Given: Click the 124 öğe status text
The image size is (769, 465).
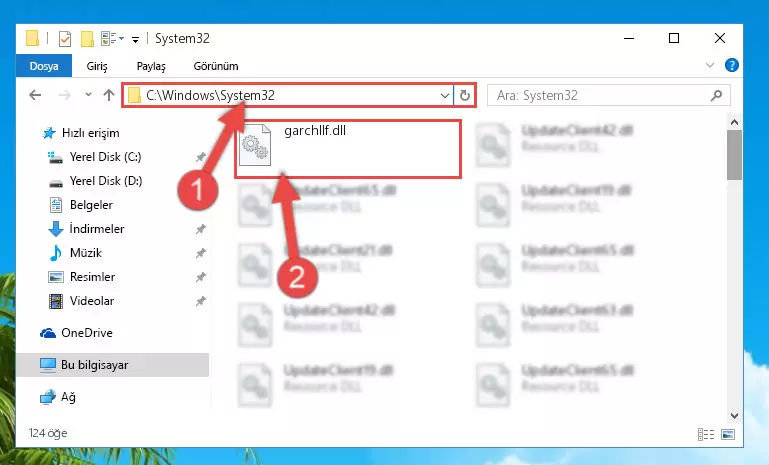Looking at the screenshot, I should [x=48, y=433].
